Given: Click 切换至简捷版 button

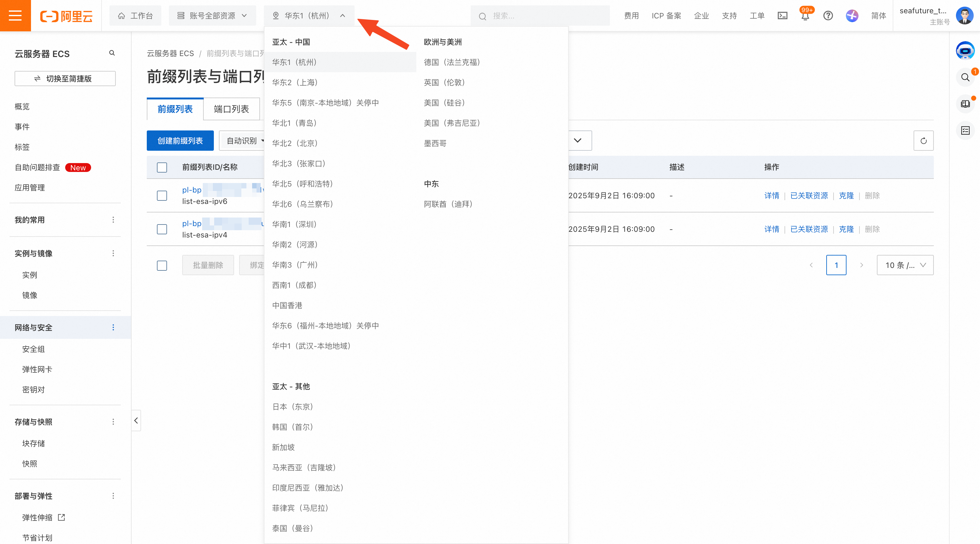Looking at the screenshot, I should coord(65,79).
